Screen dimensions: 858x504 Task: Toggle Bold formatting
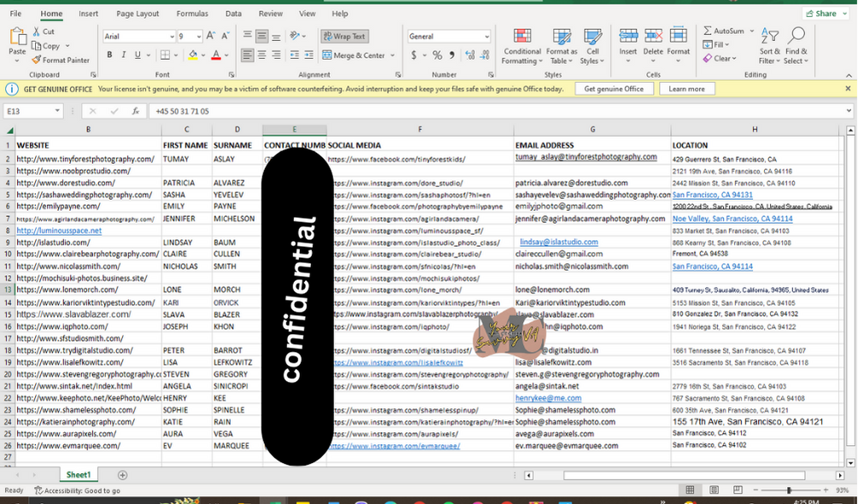point(109,56)
